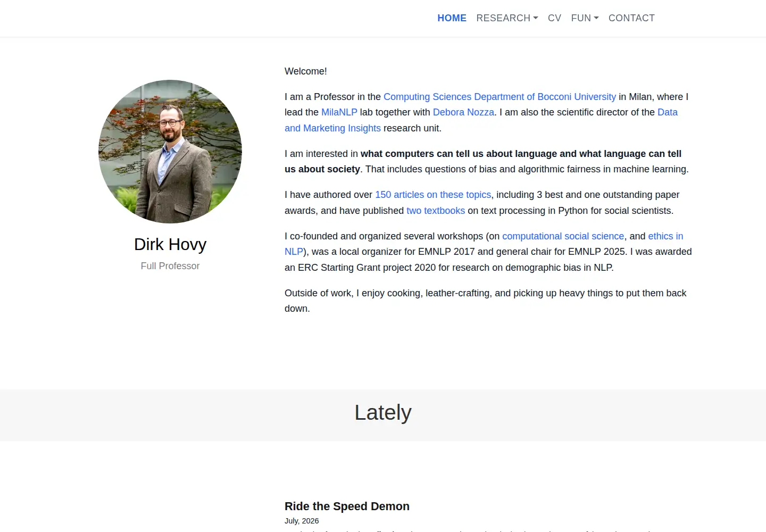The width and height of the screenshot is (766, 532).
Task: Open Debora Nozza's link
Action: point(463,112)
